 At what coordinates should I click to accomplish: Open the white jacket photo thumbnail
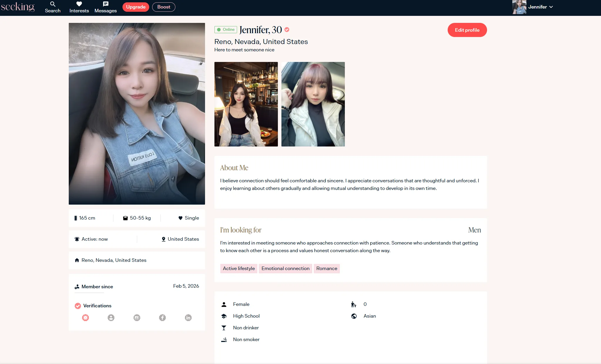pyautogui.click(x=313, y=104)
